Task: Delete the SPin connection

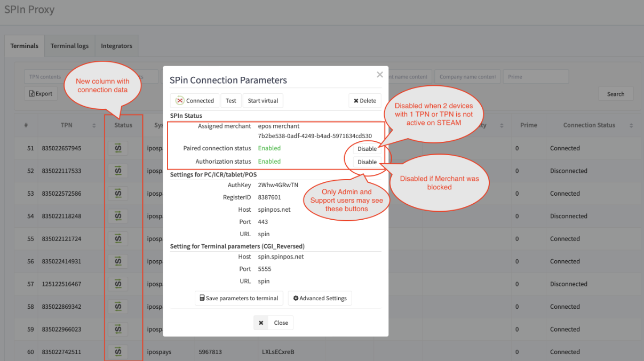Action: click(x=365, y=100)
